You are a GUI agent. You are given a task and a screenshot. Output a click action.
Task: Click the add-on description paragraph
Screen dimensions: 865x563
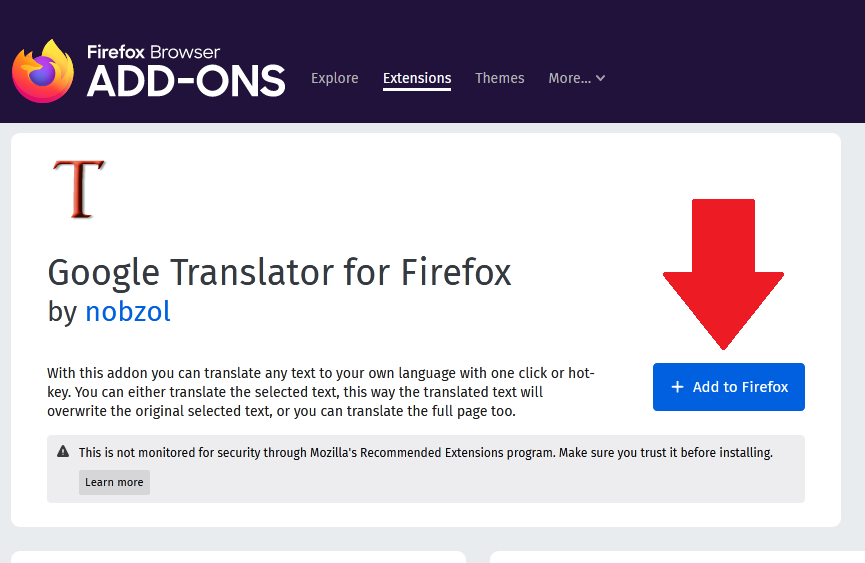pos(321,392)
